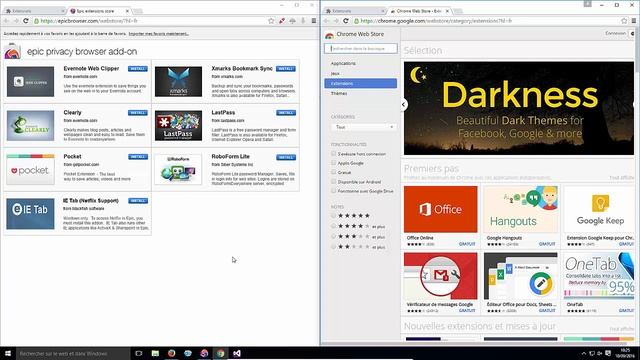Install the LastPass add-on

[286, 113]
